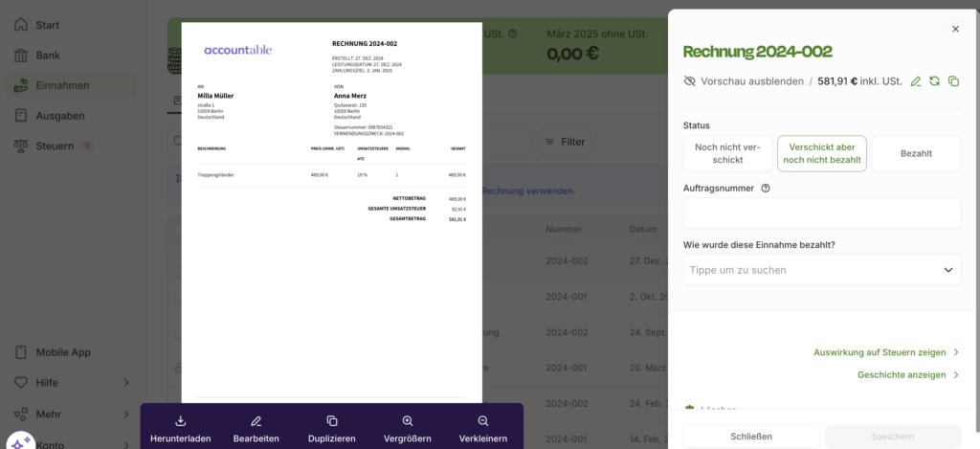The height and width of the screenshot is (449, 980).
Task: Select Verschickt aber noch nicht bezahlt status
Action: pyautogui.click(x=821, y=153)
